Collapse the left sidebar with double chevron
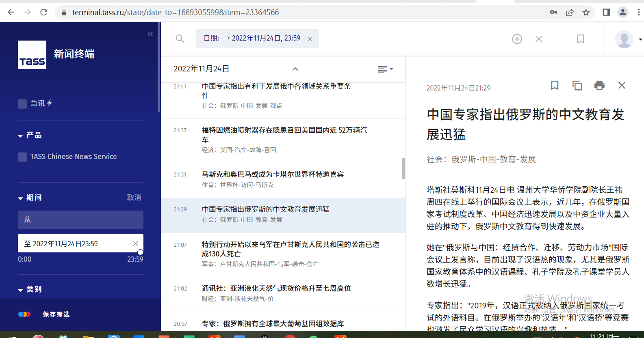 pos(150,34)
